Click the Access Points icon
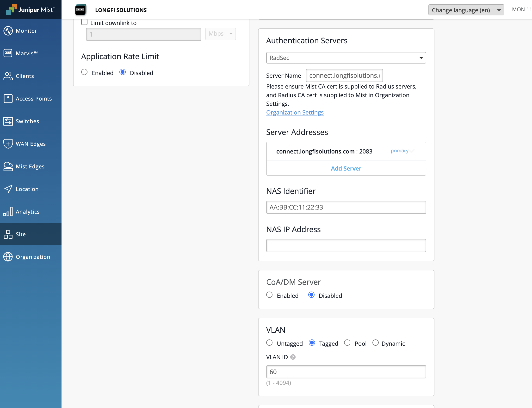Image resolution: width=532 pixels, height=408 pixels. click(8, 99)
